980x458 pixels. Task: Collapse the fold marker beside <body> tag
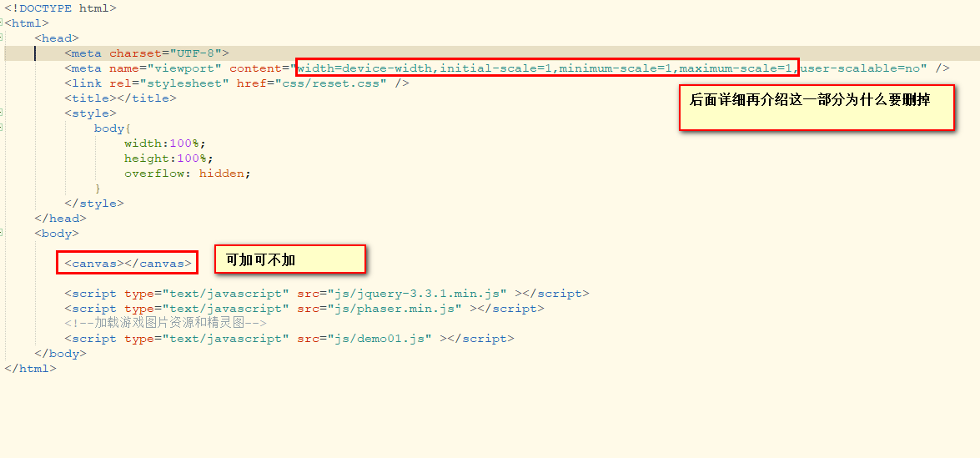1,233
